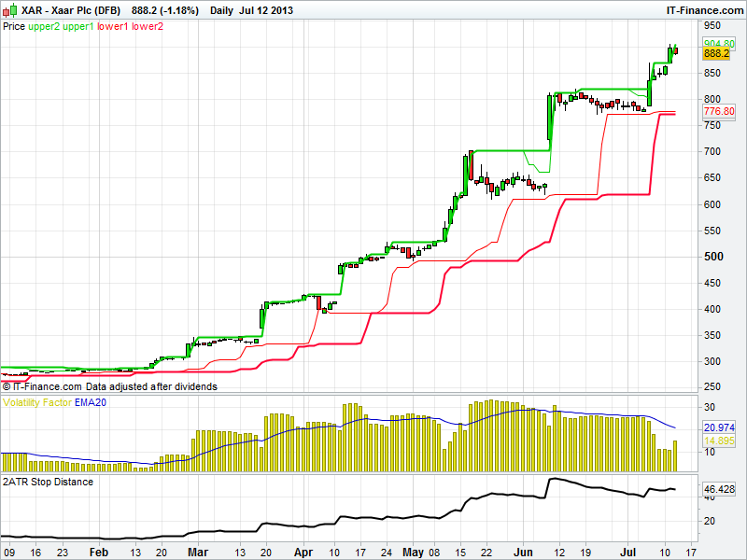The image size is (747, 560).
Task: Click the red 776.80 lower band tag
Action: pyautogui.click(x=719, y=111)
